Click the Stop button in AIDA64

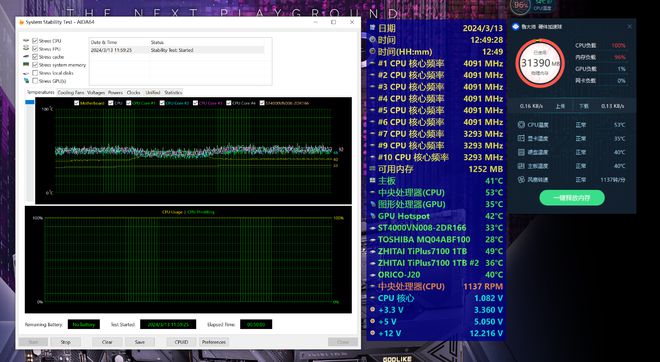click(66, 342)
